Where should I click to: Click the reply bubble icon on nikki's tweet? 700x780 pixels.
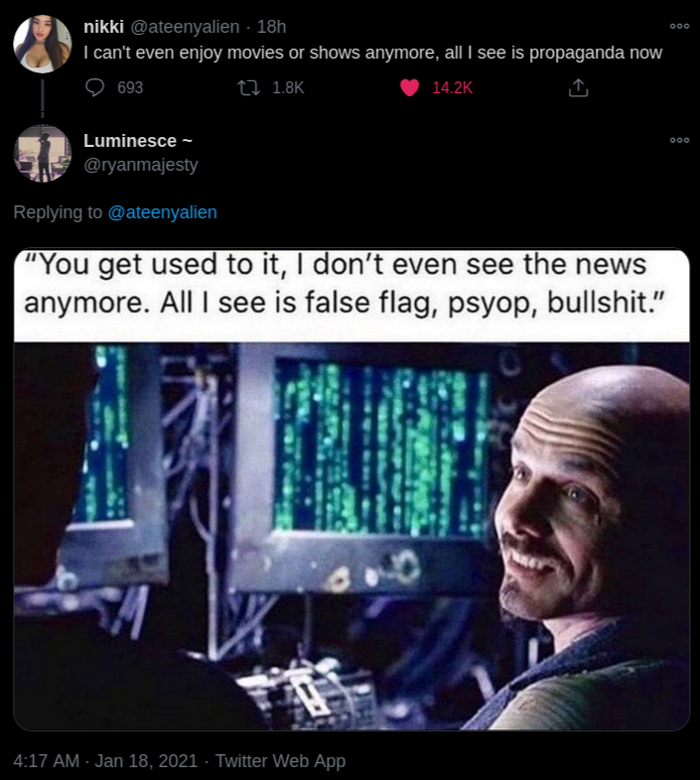coord(94,87)
